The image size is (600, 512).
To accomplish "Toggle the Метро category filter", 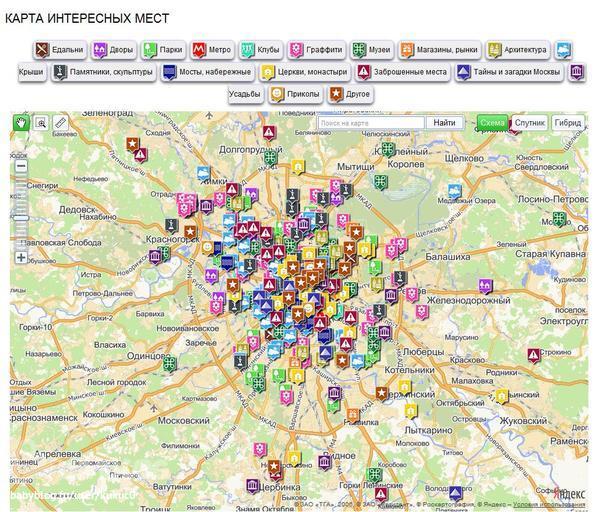I will [x=212, y=49].
